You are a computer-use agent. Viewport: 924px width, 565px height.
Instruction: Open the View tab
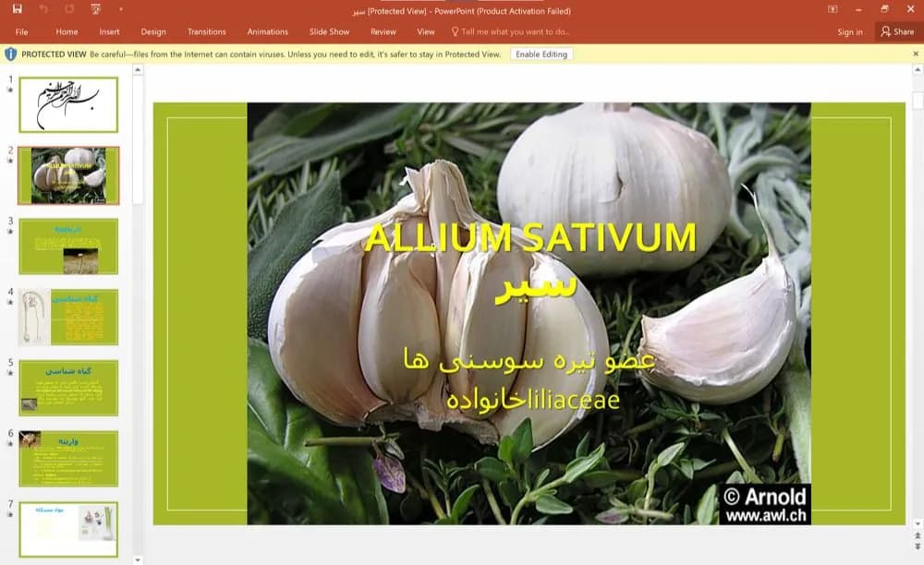point(425,31)
